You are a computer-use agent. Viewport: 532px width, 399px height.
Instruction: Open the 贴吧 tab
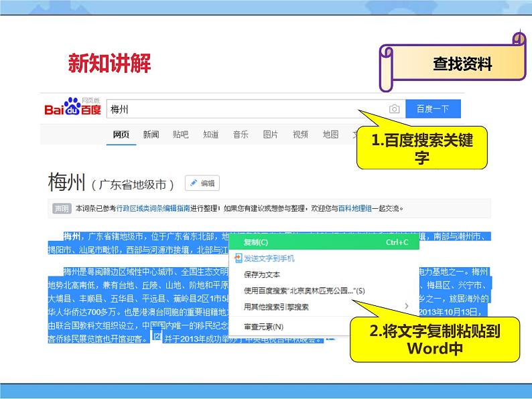pos(180,135)
